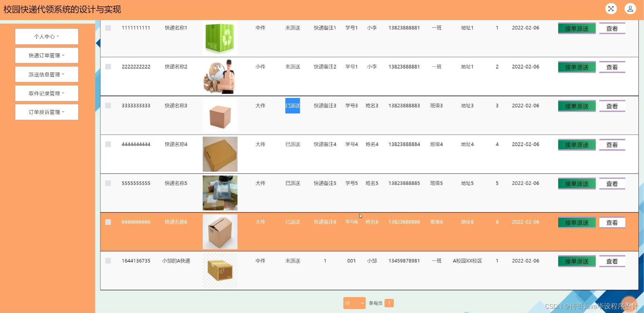Viewport: 644px width, 313px height.
Task: Click 查看 button on the 快递名称6 row
Action: click(x=612, y=223)
